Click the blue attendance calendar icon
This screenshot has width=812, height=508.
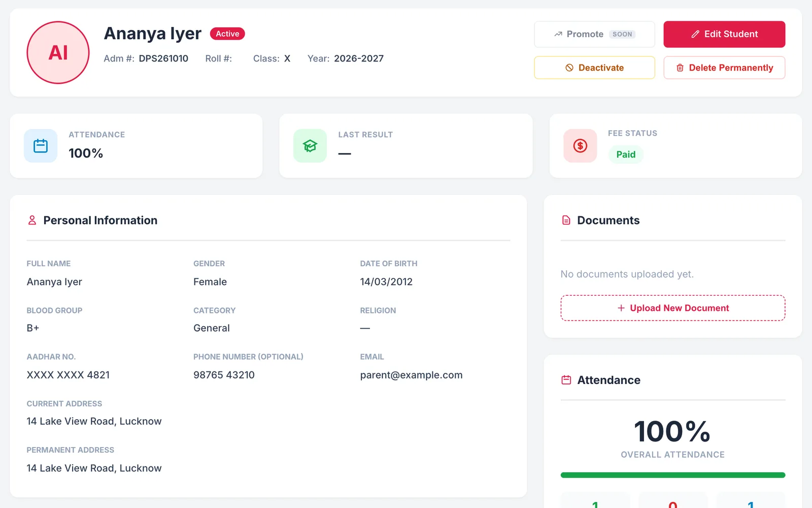pos(41,146)
